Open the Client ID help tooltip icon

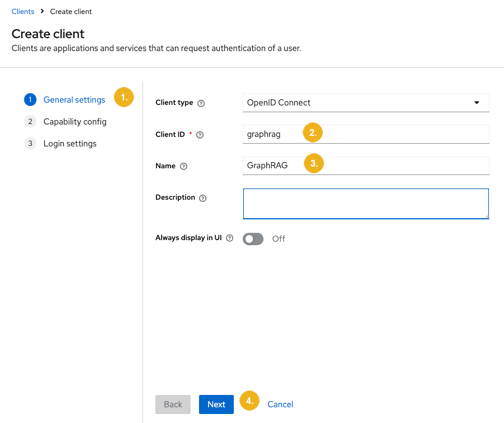[200, 135]
